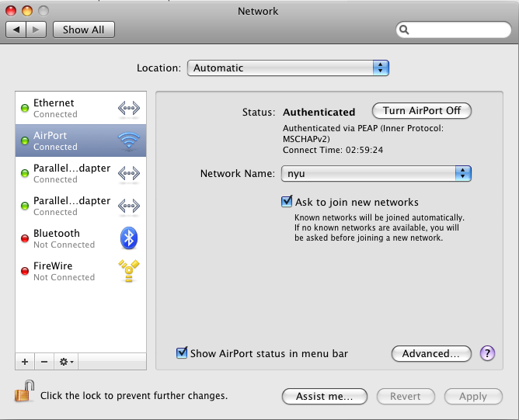Click the yellow minimize window button
The width and height of the screenshot is (519, 420).
pos(27,11)
